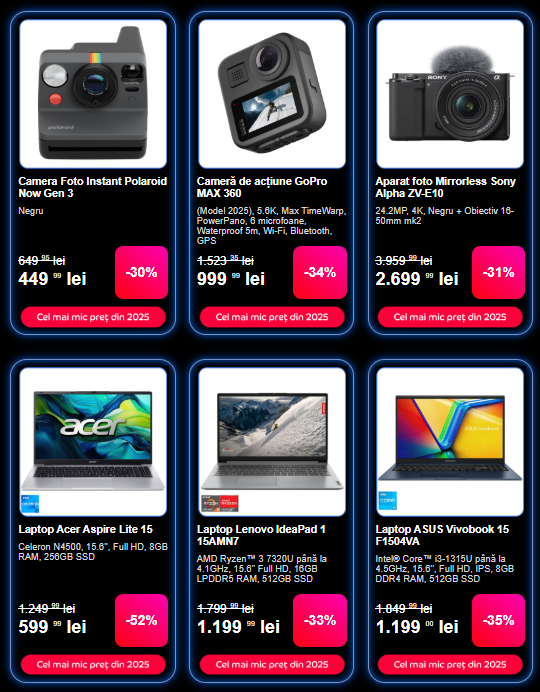Click the -34% discount badge for GoPro

pos(320,272)
